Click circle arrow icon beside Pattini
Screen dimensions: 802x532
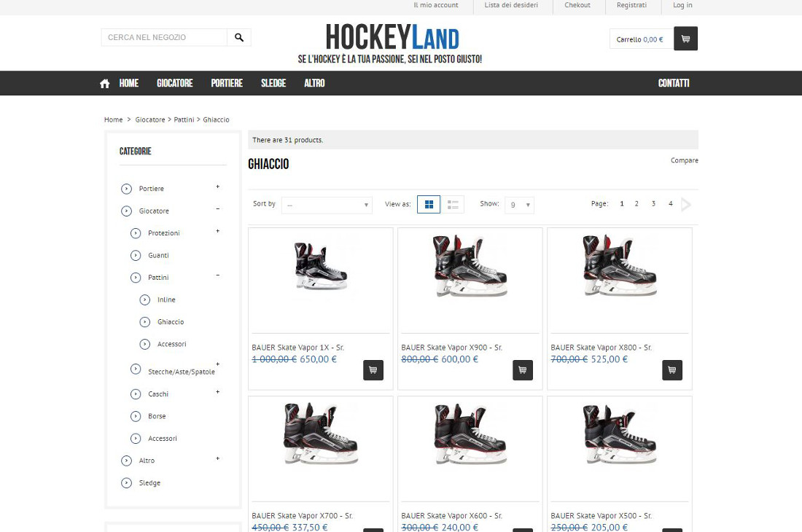click(136, 278)
